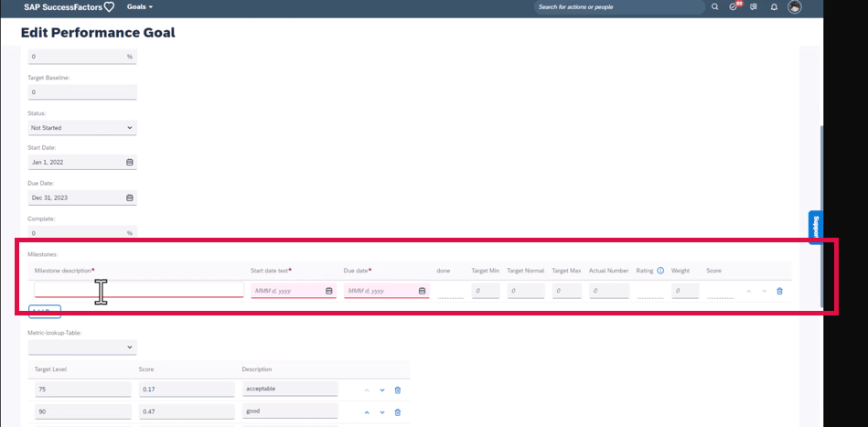Open the to-do checkmark icon with badge
868x427 pixels.
tap(734, 6)
